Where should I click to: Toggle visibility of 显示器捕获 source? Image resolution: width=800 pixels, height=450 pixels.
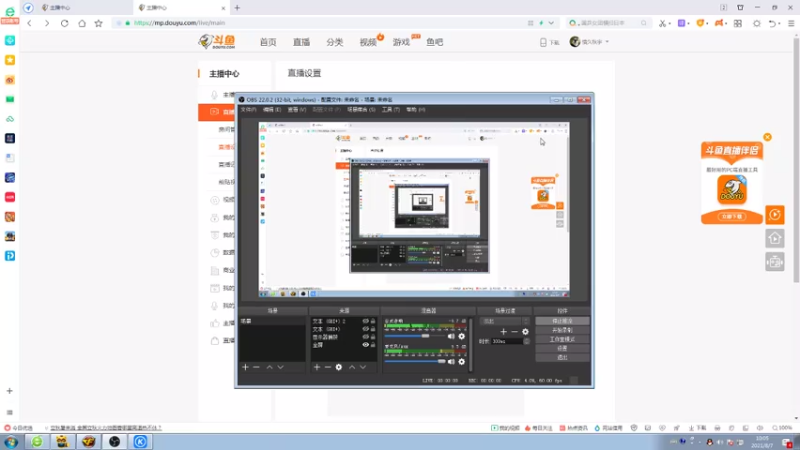coord(365,337)
